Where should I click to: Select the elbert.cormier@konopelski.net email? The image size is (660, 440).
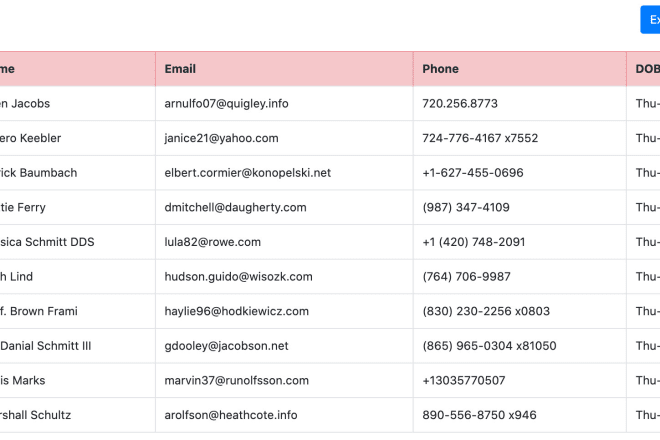(247, 173)
